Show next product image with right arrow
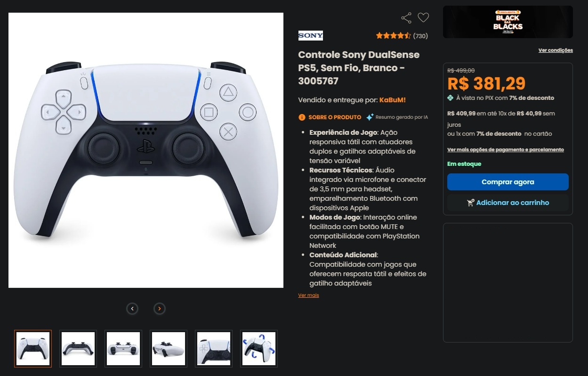588x376 pixels. coord(160,309)
